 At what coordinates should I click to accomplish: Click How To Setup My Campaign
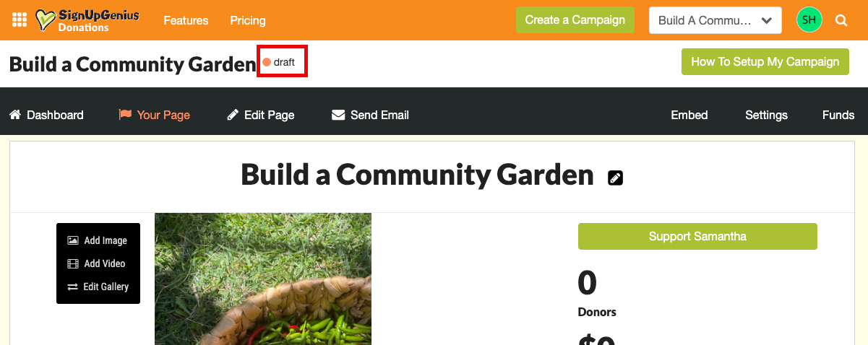[x=765, y=62]
